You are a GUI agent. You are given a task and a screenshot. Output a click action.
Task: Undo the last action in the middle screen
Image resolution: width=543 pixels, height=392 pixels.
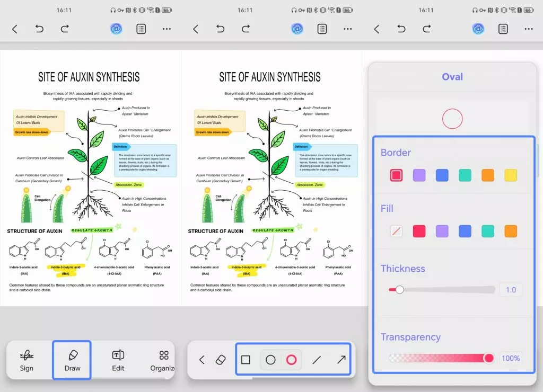point(221,29)
